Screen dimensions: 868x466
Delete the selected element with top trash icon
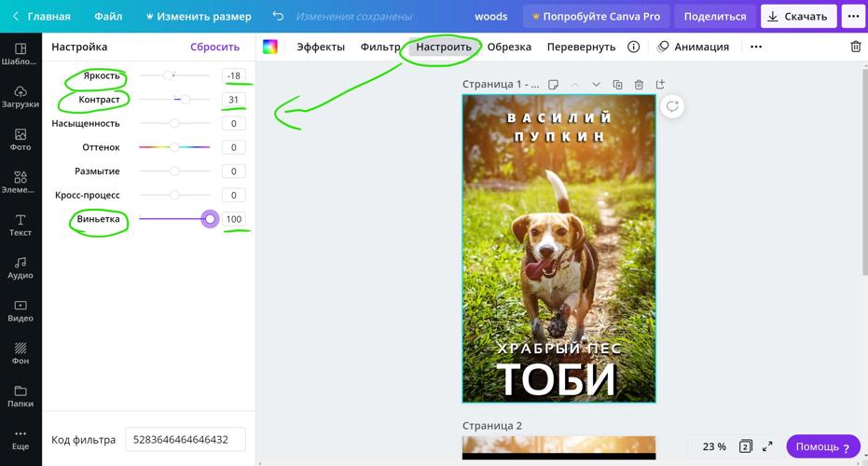pyautogui.click(x=855, y=47)
